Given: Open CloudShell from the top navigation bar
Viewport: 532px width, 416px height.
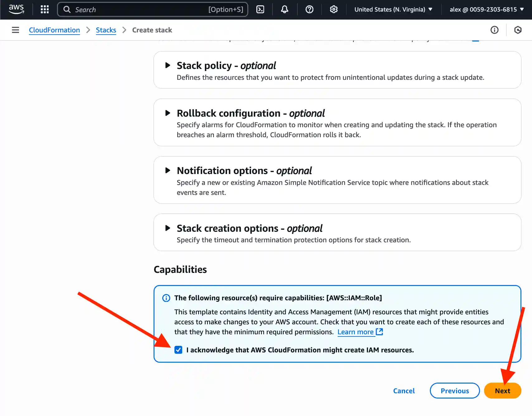Looking at the screenshot, I should [x=260, y=9].
